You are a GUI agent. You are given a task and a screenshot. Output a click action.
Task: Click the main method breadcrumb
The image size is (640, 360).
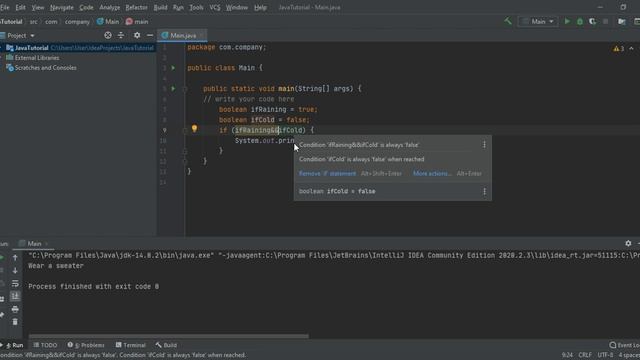(x=137, y=22)
